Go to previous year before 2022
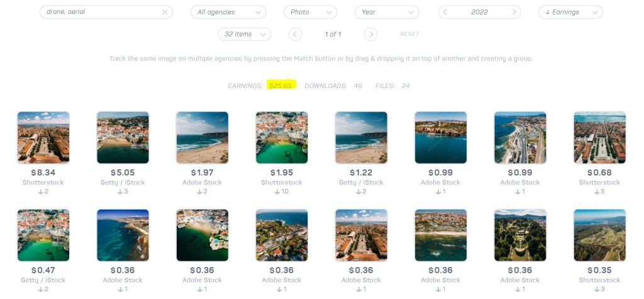 446,12
